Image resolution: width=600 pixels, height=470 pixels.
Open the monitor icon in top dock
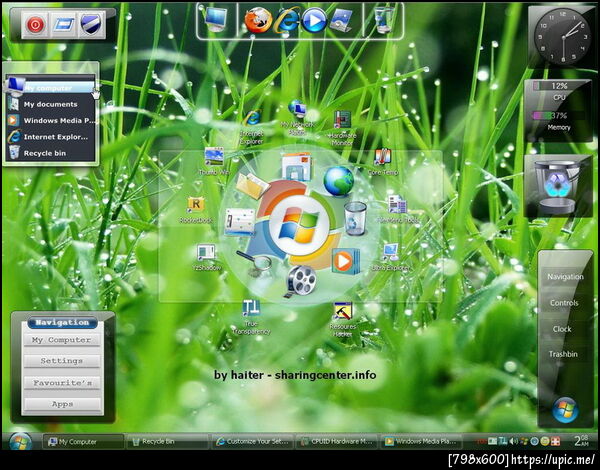click(216, 20)
